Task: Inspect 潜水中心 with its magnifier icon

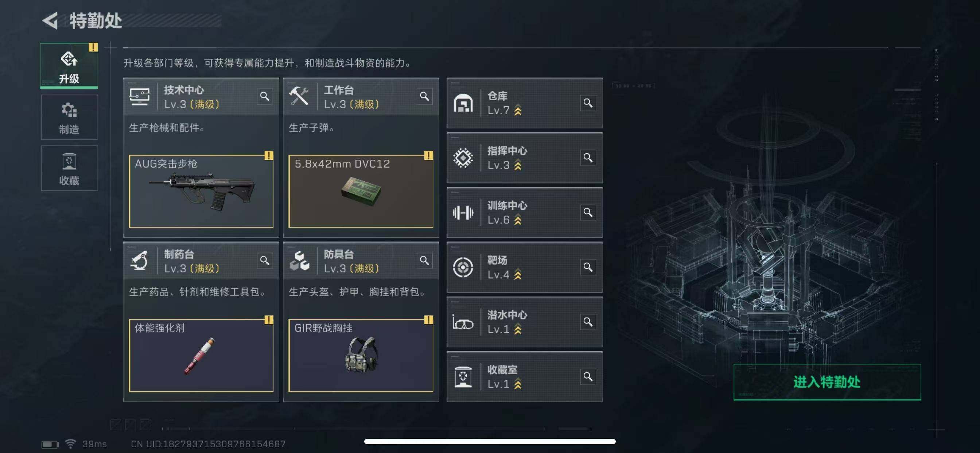Action: 588,322
